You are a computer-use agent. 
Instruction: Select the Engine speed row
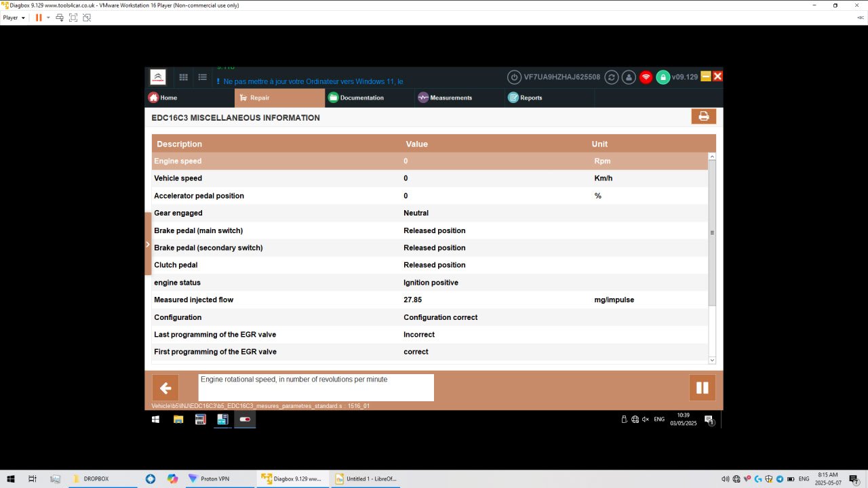(429, 161)
